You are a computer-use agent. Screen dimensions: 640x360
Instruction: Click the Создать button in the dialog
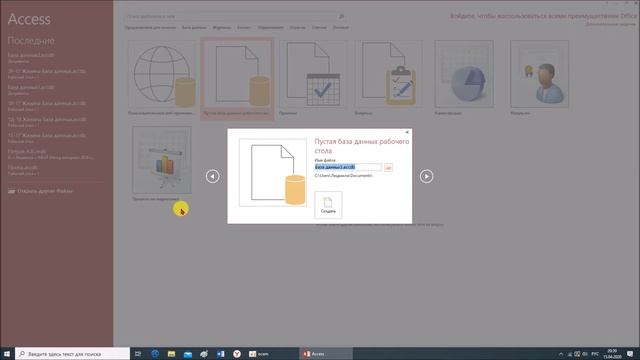click(x=328, y=205)
